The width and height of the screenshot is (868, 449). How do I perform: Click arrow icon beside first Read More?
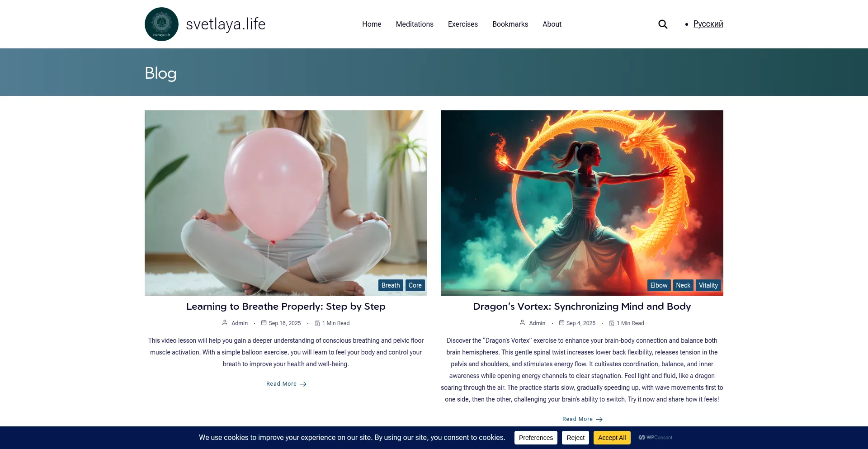click(x=303, y=384)
